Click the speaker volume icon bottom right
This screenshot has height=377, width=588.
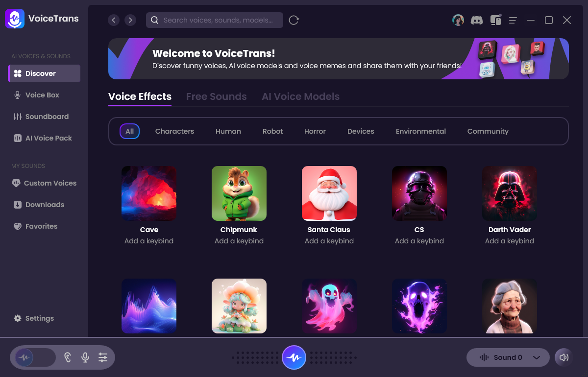pyautogui.click(x=563, y=357)
